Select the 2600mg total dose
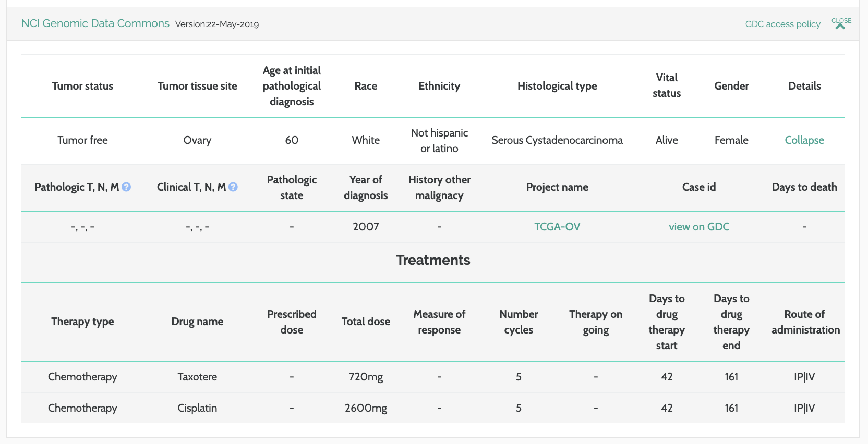 pos(366,408)
